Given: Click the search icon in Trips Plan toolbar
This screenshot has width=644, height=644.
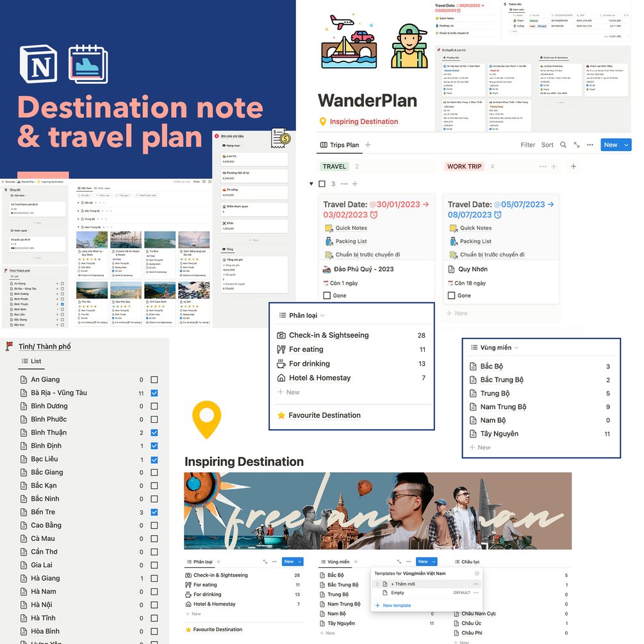Looking at the screenshot, I should point(563,145).
